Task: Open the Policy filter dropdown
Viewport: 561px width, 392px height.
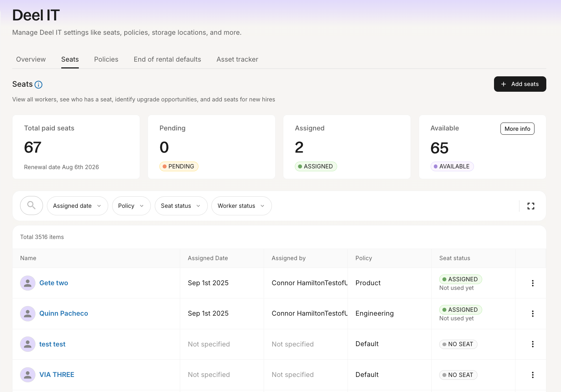Action: point(131,206)
